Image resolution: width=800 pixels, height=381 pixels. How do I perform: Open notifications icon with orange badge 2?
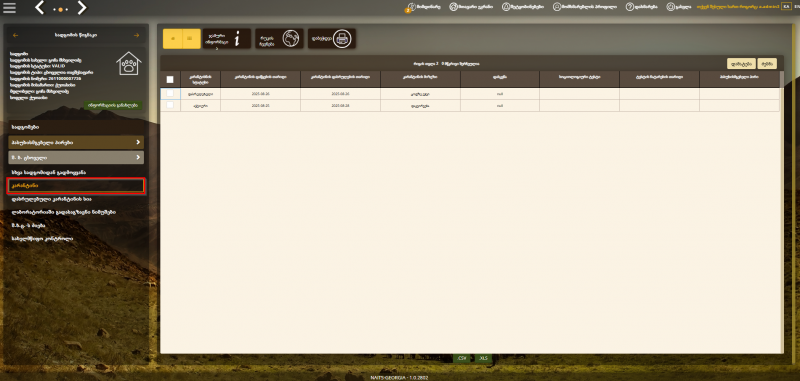pyautogui.click(x=411, y=8)
